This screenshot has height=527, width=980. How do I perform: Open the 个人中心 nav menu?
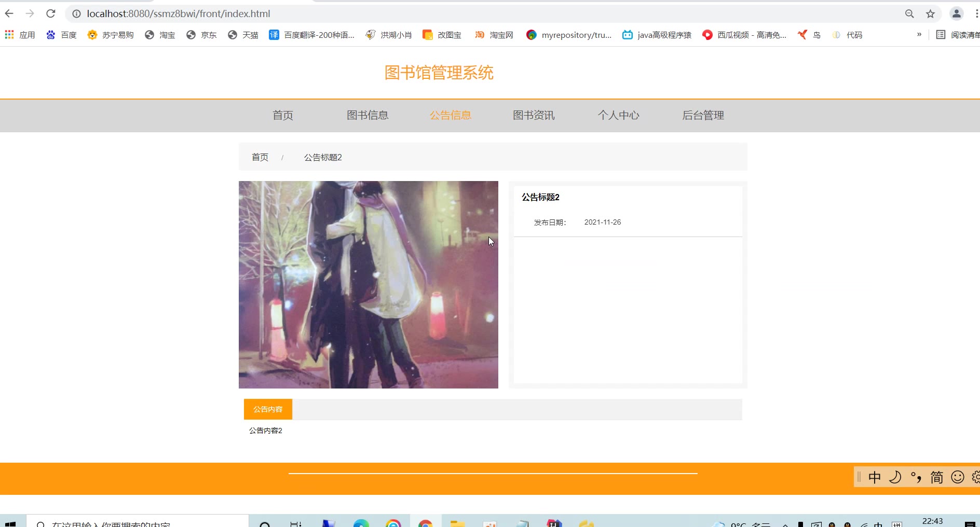click(x=619, y=115)
